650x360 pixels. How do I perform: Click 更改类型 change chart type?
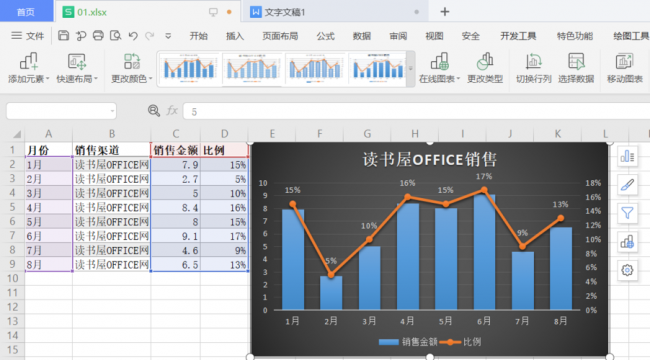pos(485,68)
